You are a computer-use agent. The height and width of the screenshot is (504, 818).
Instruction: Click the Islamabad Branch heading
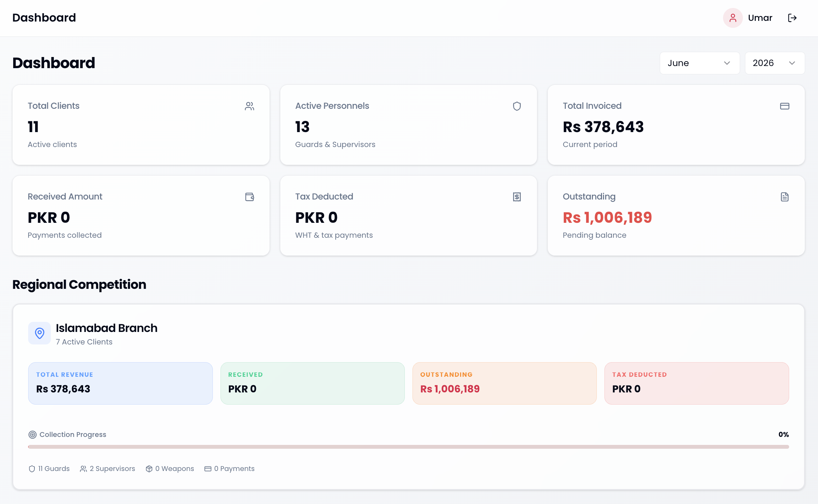[106, 328]
